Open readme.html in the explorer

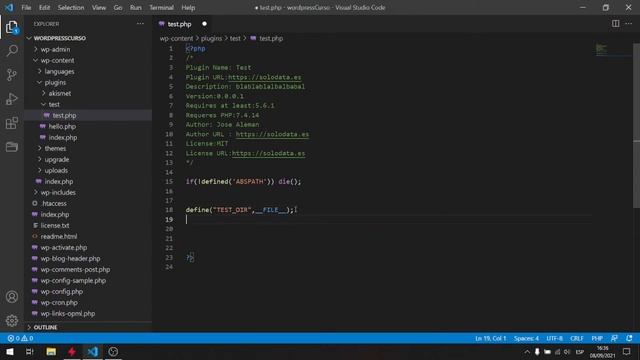tap(59, 236)
